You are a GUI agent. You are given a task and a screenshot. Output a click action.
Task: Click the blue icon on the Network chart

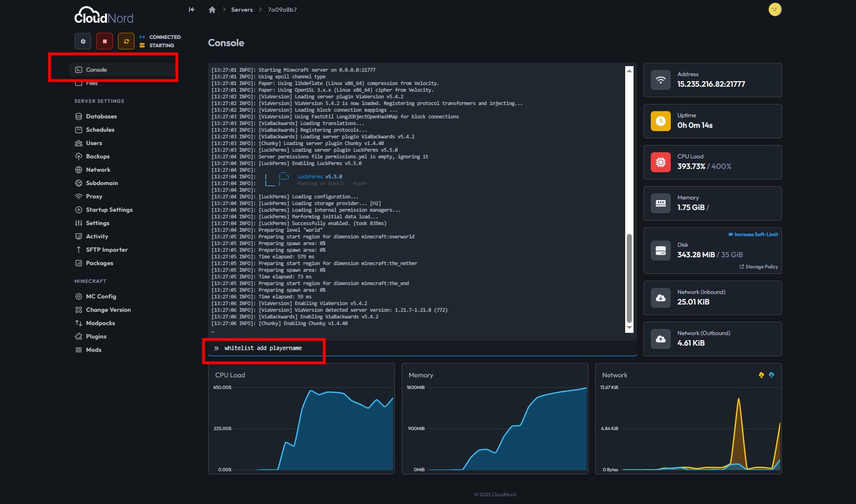[771, 375]
